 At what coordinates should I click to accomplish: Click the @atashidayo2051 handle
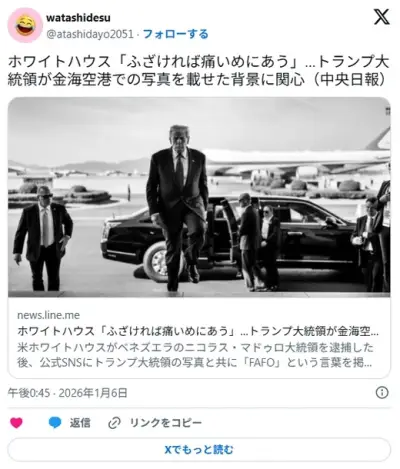(x=90, y=34)
